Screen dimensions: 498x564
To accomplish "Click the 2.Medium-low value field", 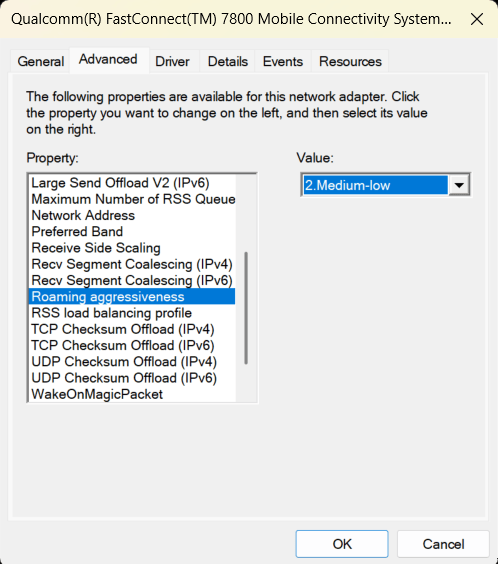I will tap(375, 185).
